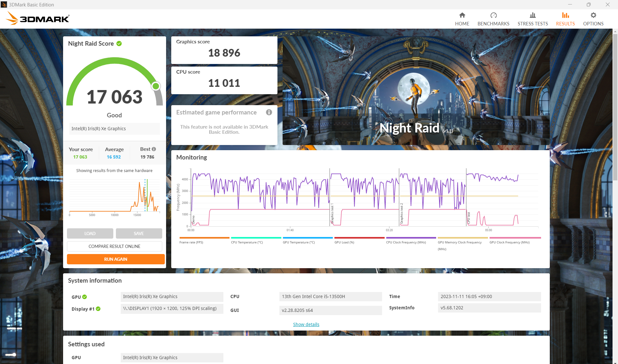Click the CPU score value 11 011
The image size is (618, 364).
(224, 83)
